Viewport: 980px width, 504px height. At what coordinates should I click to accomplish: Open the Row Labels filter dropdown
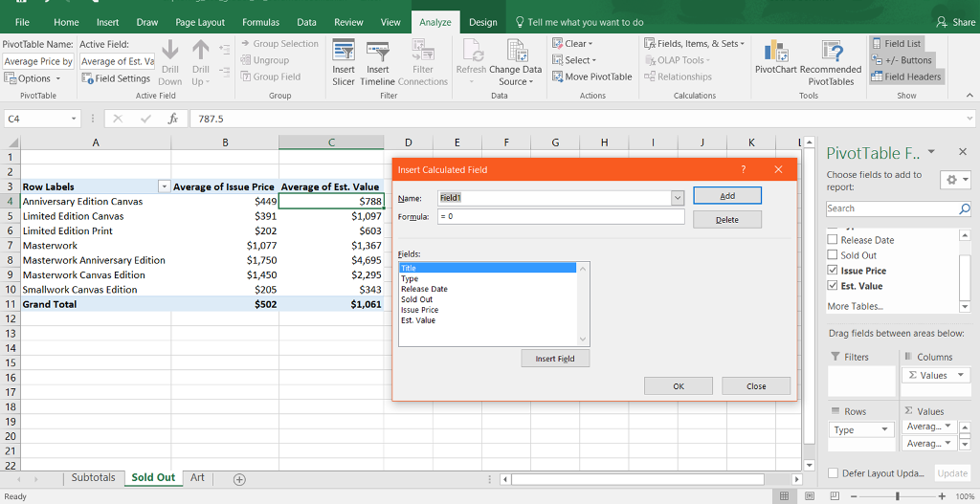(x=164, y=186)
